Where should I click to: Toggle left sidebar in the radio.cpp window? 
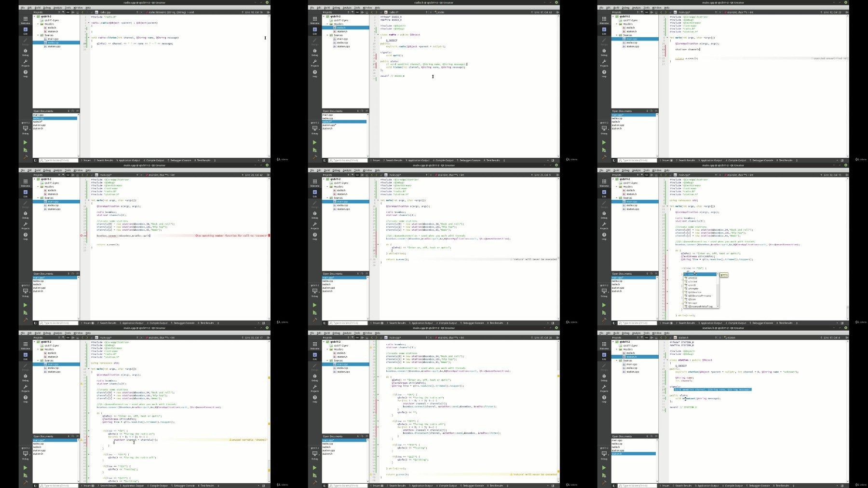click(x=35, y=160)
